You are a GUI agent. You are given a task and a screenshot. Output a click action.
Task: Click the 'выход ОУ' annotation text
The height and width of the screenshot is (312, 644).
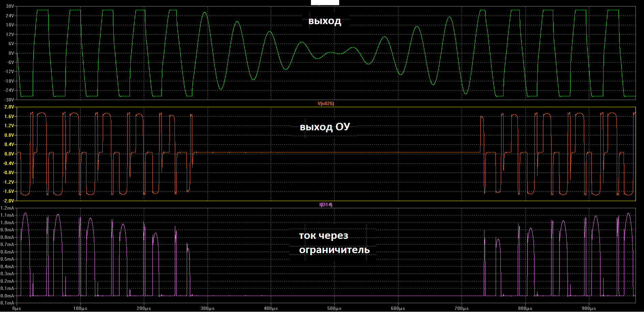325,127
